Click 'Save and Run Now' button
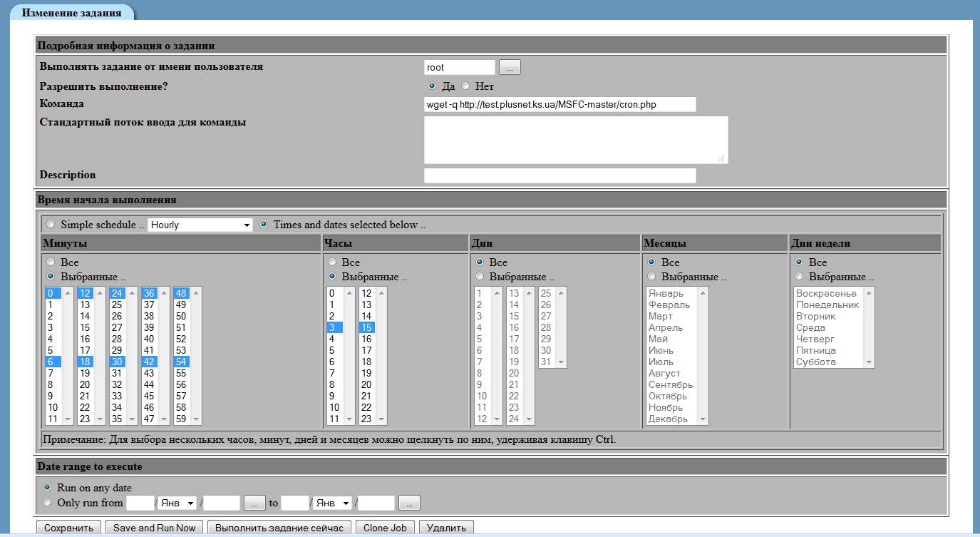Viewport: 980px width, 537px height. point(154,528)
